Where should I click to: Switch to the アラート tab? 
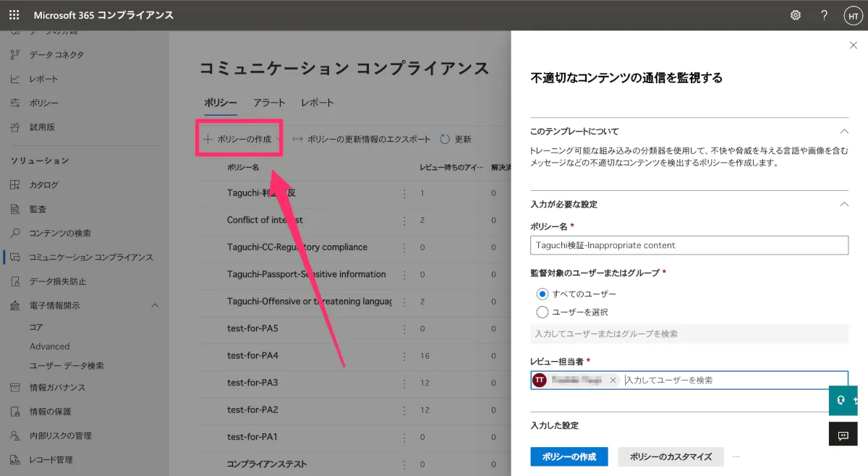pos(269,103)
